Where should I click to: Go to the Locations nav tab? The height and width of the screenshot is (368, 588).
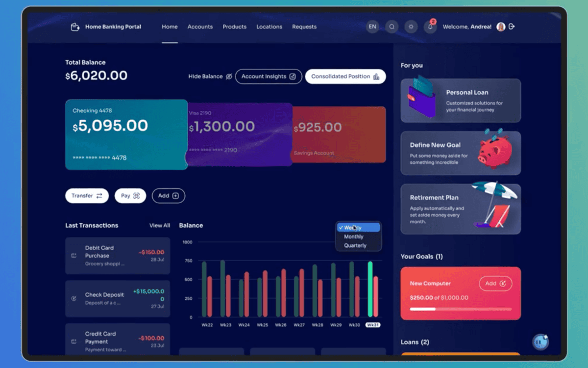click(x=269, y=27)
